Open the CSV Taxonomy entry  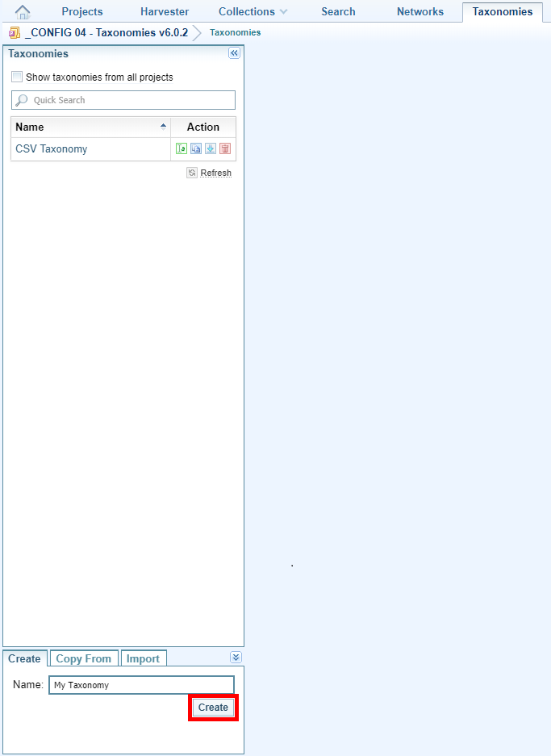coord(52,149)
